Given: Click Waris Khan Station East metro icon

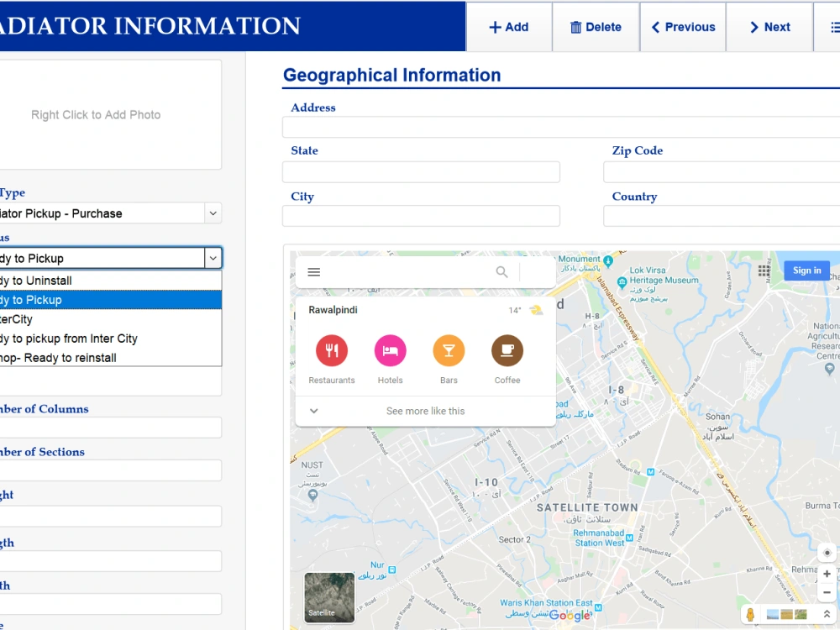Looking at the screenshot, I should tap(598, 607).
